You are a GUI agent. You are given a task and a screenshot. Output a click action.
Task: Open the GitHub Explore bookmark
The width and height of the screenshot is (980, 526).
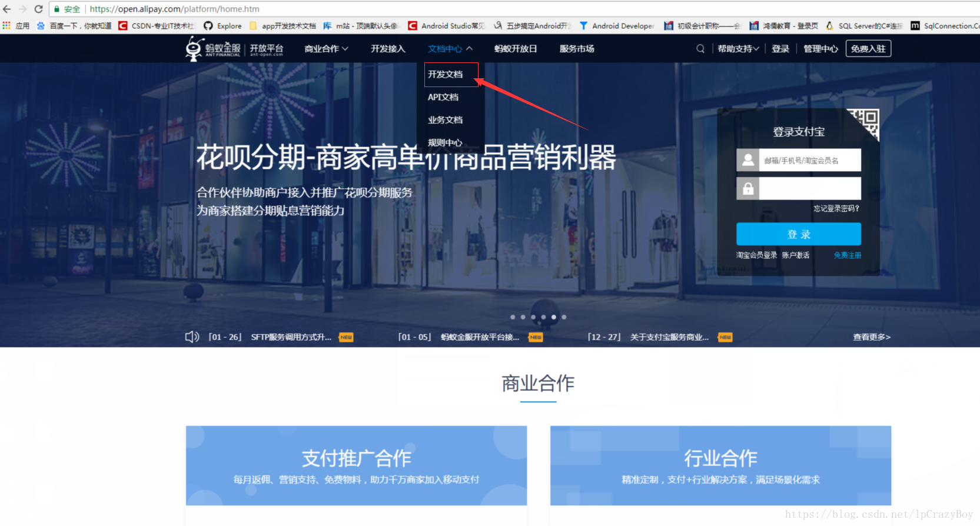pos(222,26)
